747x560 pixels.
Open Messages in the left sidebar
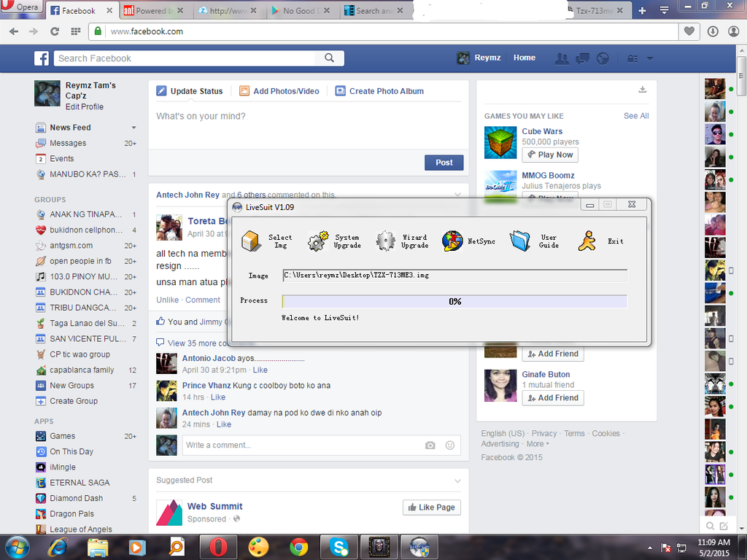pyautogui.click(x=68, y=143)
